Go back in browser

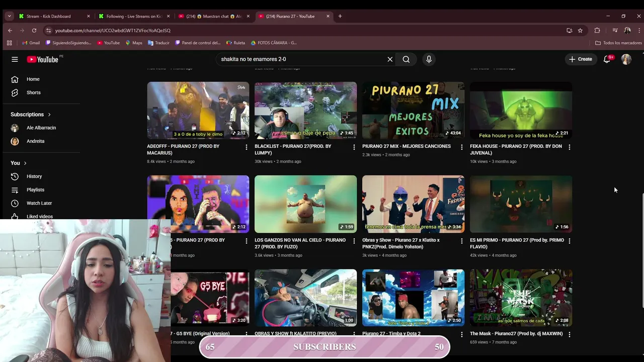10,30
